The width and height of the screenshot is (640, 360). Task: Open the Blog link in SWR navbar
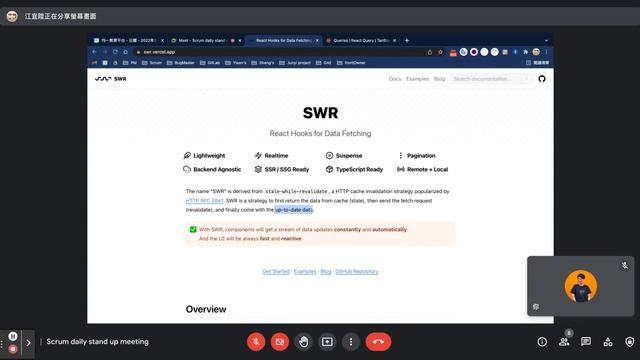coord(439,79)
